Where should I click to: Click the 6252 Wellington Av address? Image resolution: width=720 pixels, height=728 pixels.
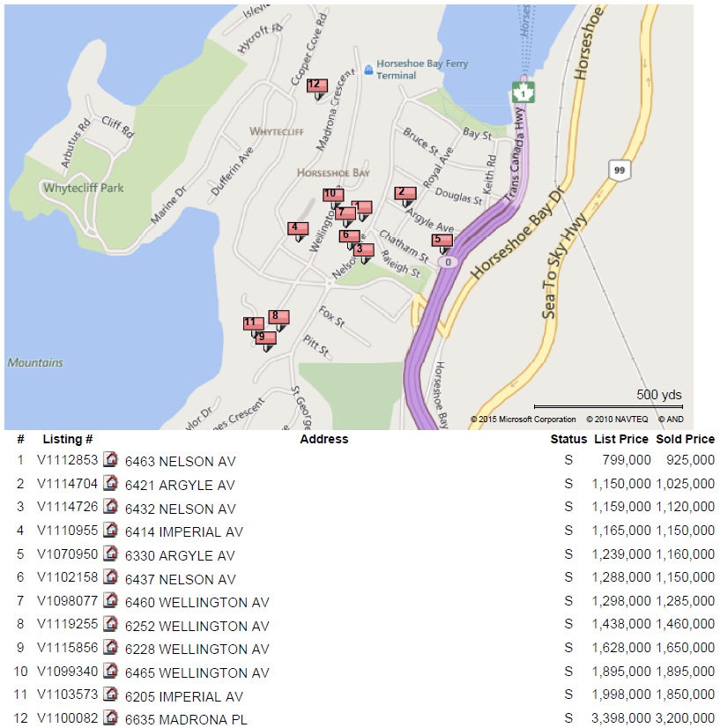[197, 626]
